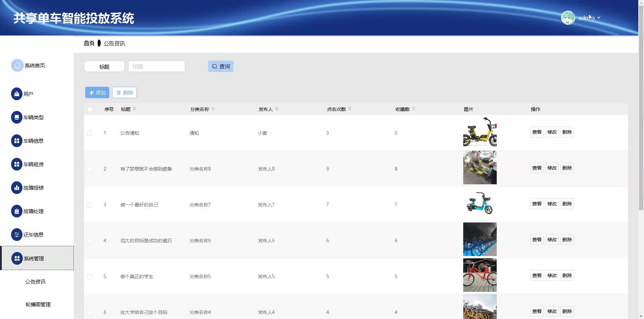
Task: Open the 轮播图管理 submenu item
Action: pyautogui.click(x=38, y=304)
